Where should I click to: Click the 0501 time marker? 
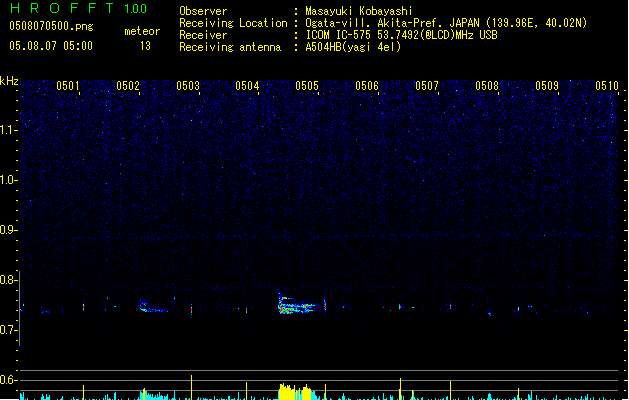(68, 86)
